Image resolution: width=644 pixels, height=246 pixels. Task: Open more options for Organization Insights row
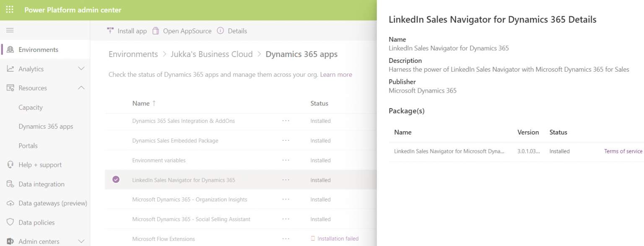tap(286, 199)
